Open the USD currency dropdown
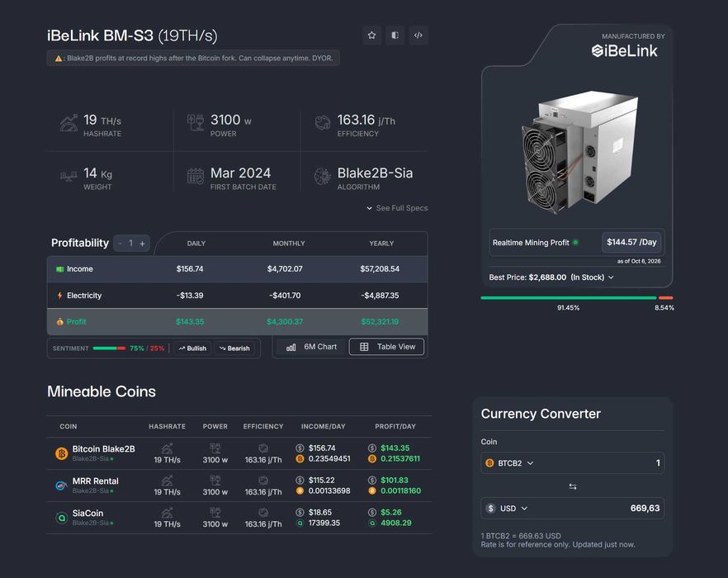Image resolution: width=728 pixels, height=578 pixels. coord(508,509)
